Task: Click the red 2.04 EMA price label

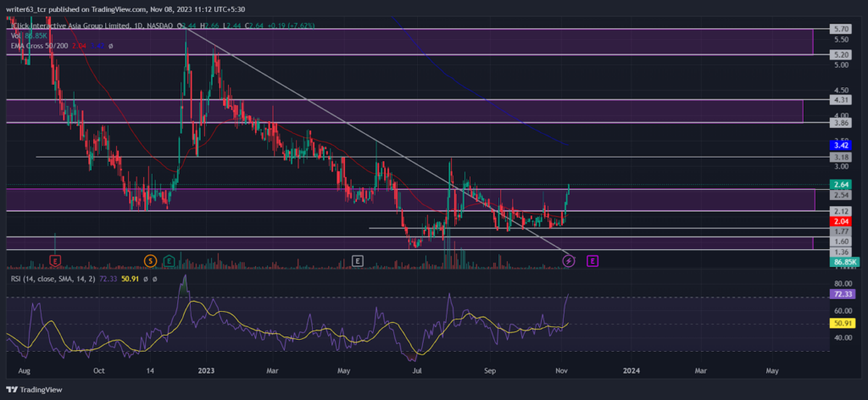Action: pyautogui.click(x=843, y=220)
